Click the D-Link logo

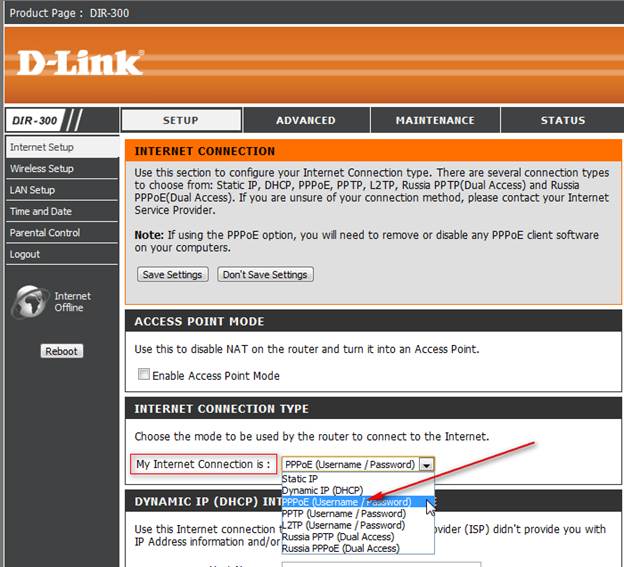click(80, 63)
